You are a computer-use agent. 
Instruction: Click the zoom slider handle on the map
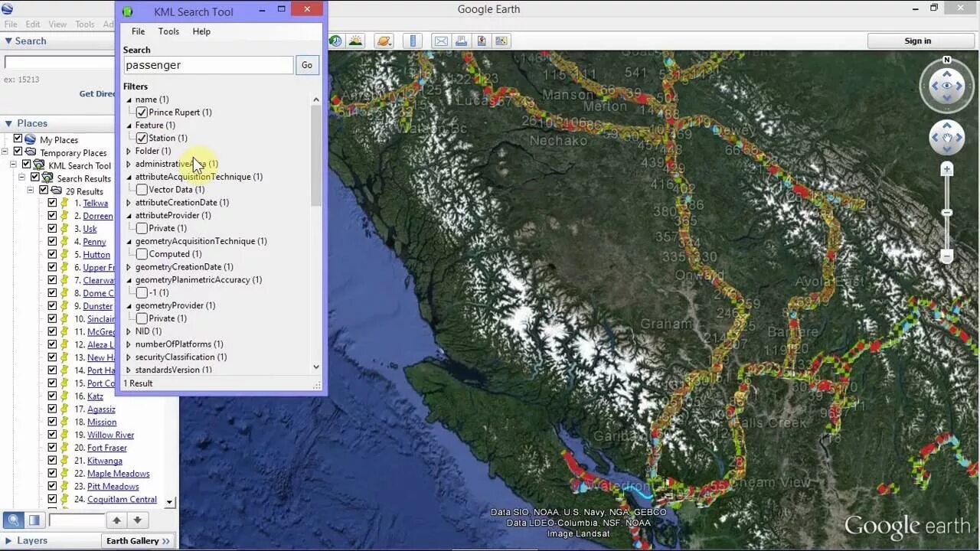click(947, 213)
